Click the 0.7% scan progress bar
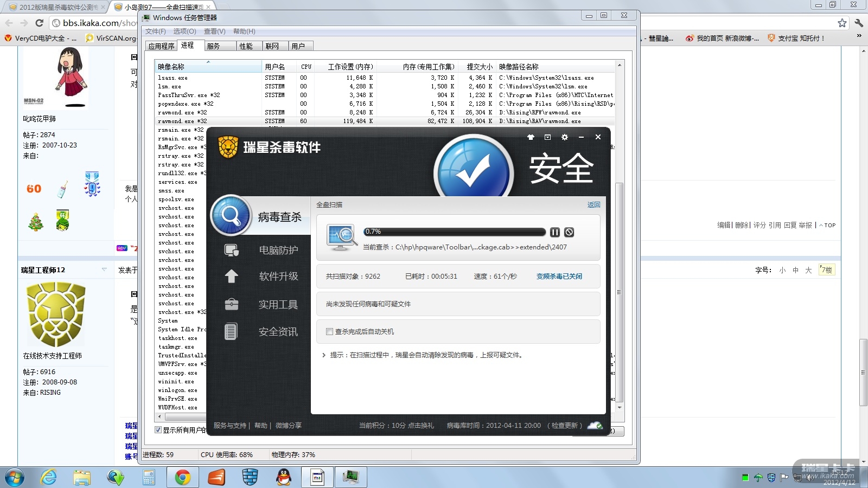 pos(455,232)
